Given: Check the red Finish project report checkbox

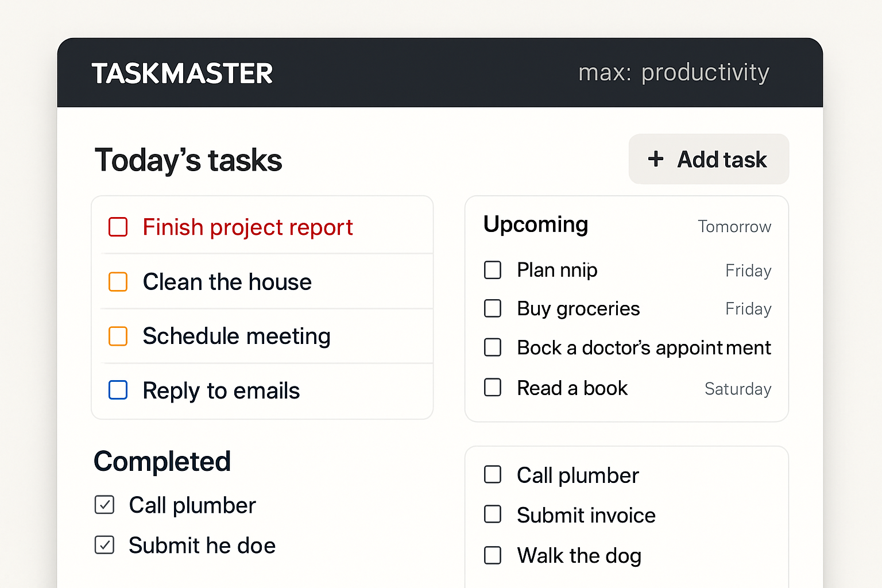Looking at the screenshot, I should (118, 227).
